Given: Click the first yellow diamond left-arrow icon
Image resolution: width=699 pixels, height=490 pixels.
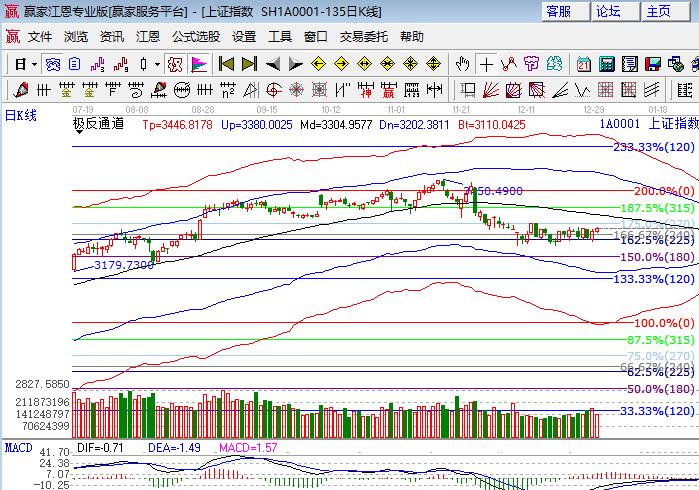Looking at the screenshot, I should [x=319, y=64].
